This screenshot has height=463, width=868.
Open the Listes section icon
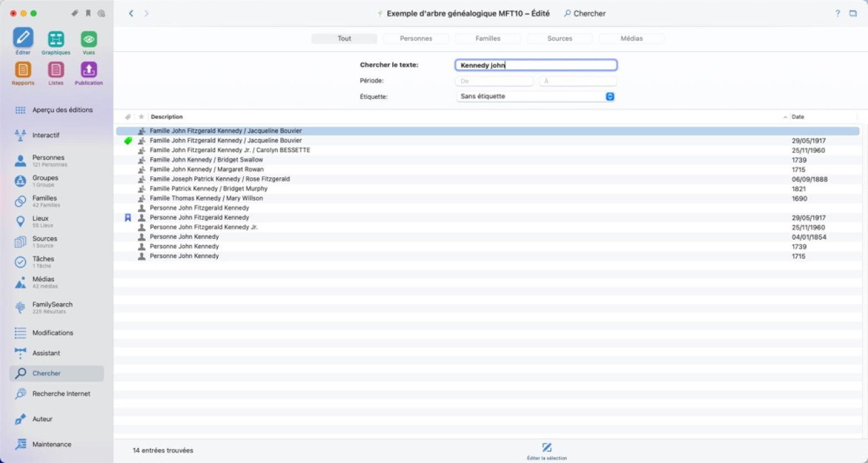(55, 69)
